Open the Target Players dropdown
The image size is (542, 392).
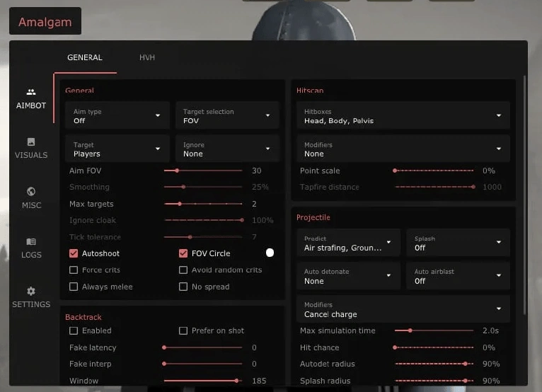pos(117,149)
